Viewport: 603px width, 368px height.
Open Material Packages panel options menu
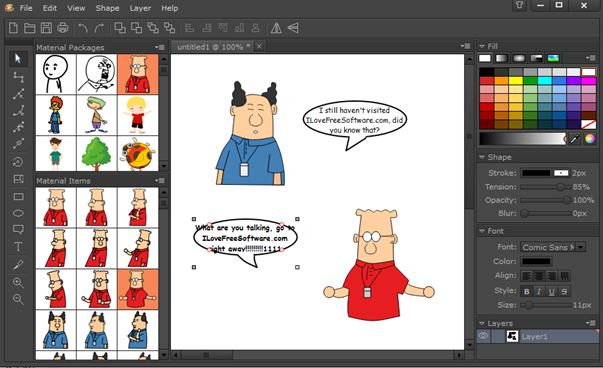pos(160,47)
